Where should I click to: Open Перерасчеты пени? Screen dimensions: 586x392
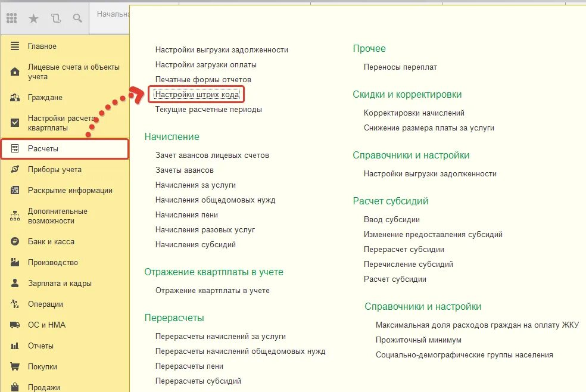coord(189,366)
